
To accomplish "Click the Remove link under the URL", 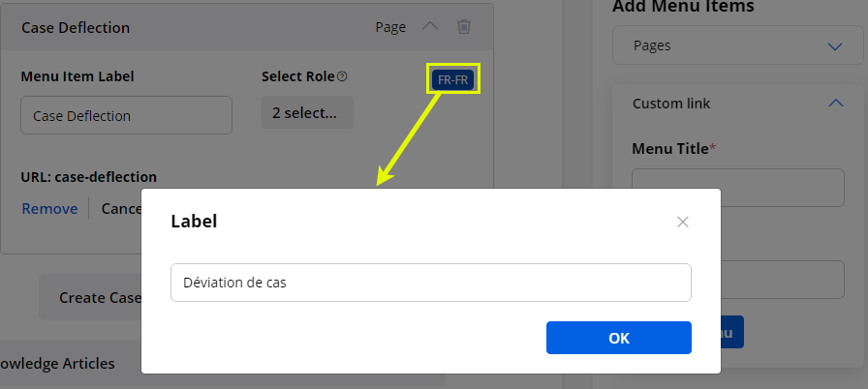I will click(x=49, y=208).
